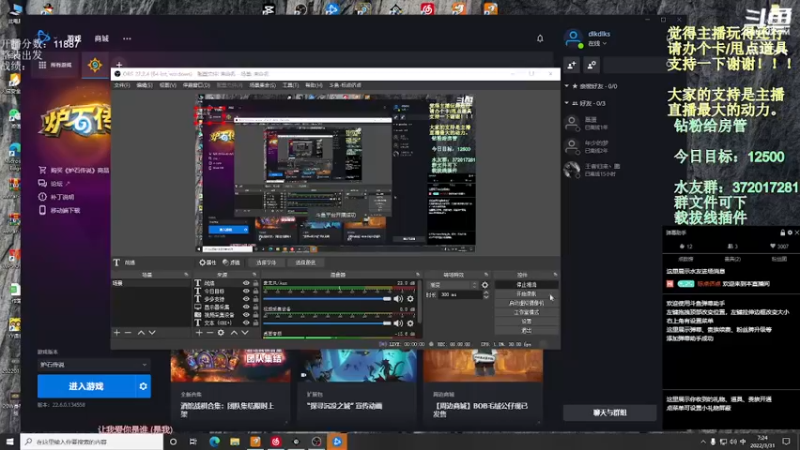This screenshot has height=450, width=800.
Task: Toggle lock icon in Douyu helper panel
Action: (x=783, y=233)
